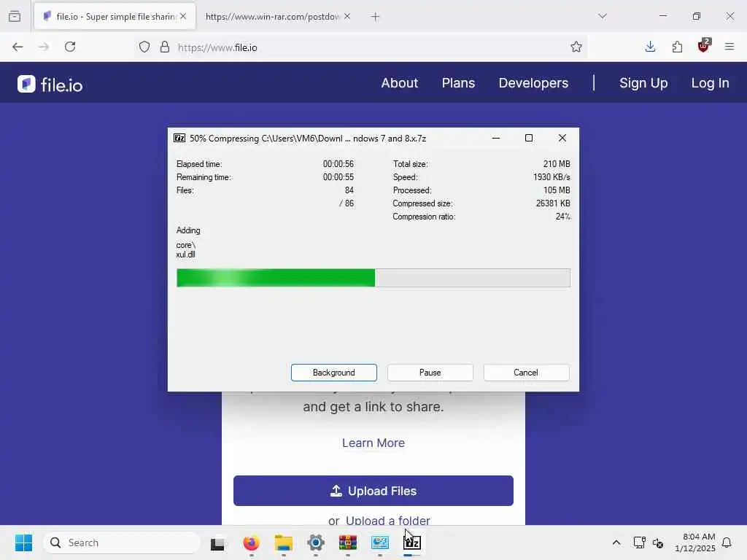The height and width of the screenshot is (560, 747).
Task: Click the taskbar Search box
Action: click(122, 542)
